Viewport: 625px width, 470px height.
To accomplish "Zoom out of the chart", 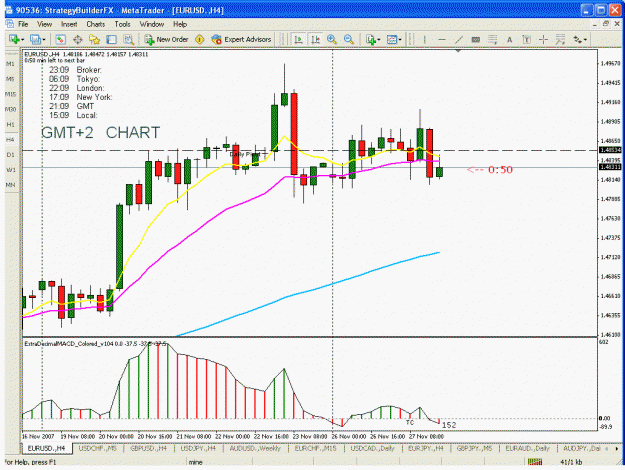I will 349,39.
